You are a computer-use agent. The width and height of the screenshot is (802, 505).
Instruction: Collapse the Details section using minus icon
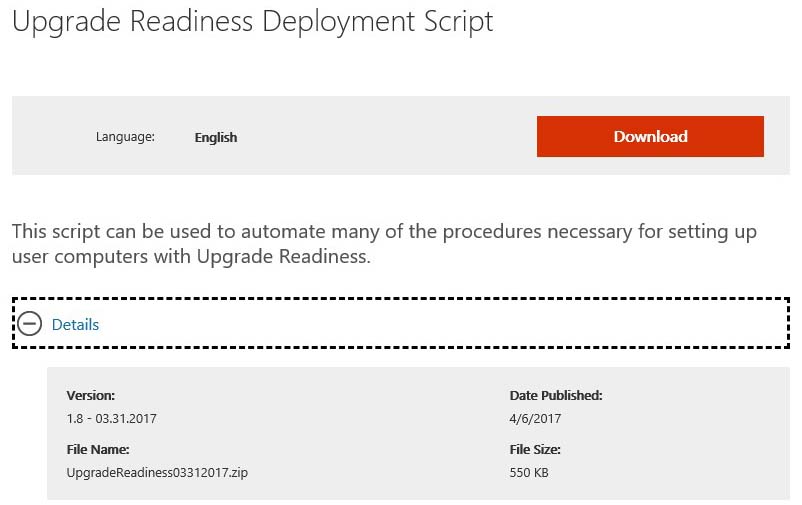point(30,324)
